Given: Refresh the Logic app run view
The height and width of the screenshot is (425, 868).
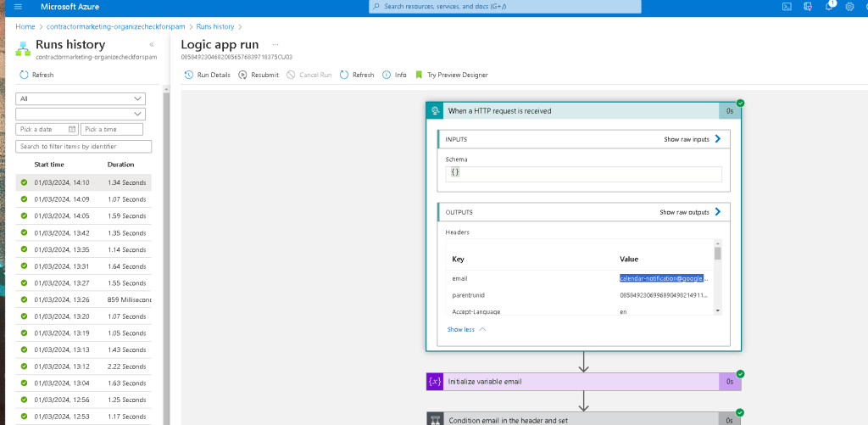Looking at the screenshot, I should (x=357, y=75).
